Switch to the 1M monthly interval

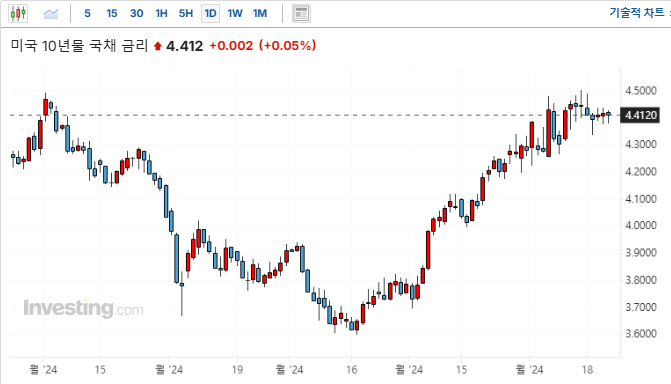[x=260, y=14]
